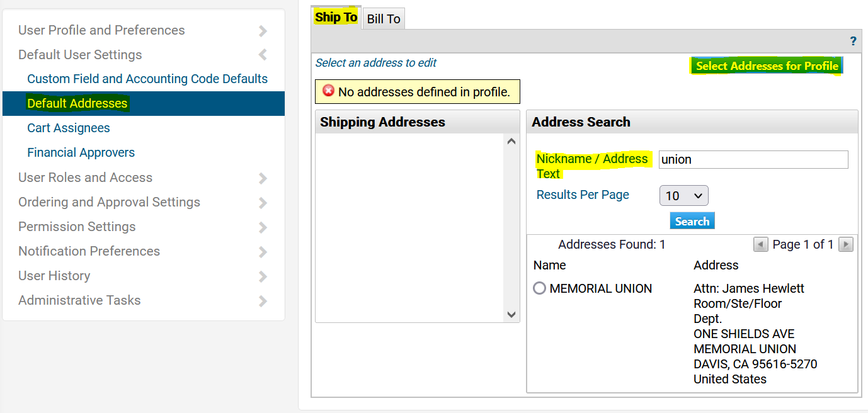This screenshot has width=868, height=413.
Task: Click the 'Room/Ste/Floor' address line
Action: tap(738, 303)
